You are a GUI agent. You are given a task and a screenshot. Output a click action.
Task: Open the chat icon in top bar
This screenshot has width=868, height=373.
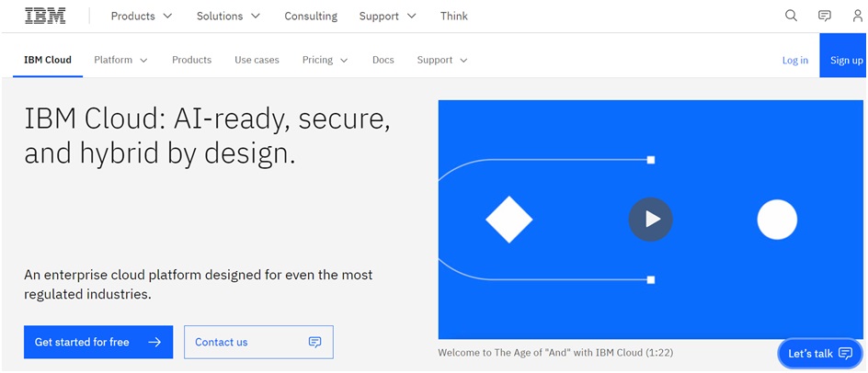[824, 16]
